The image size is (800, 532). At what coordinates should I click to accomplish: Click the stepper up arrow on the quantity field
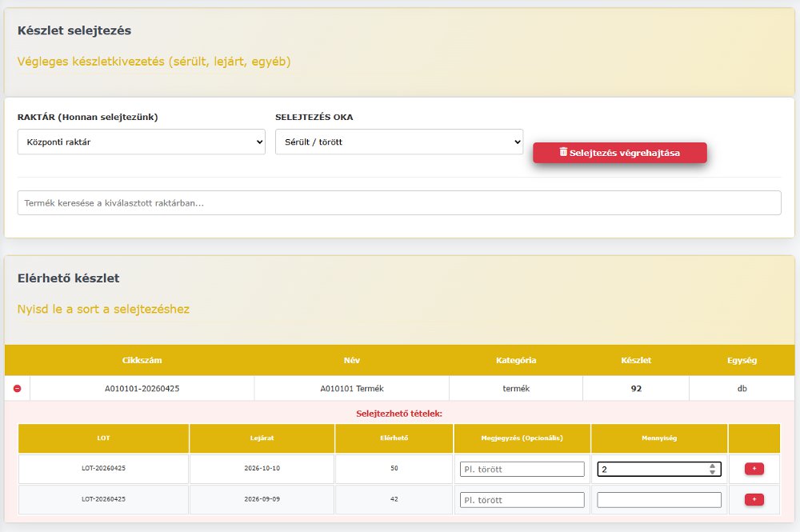[x=712, y=465]
